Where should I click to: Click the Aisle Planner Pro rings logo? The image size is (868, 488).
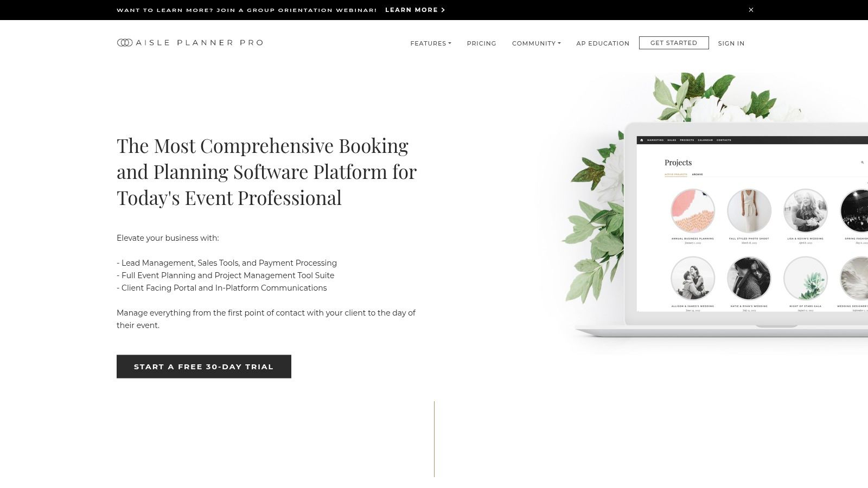pos(125,43)
